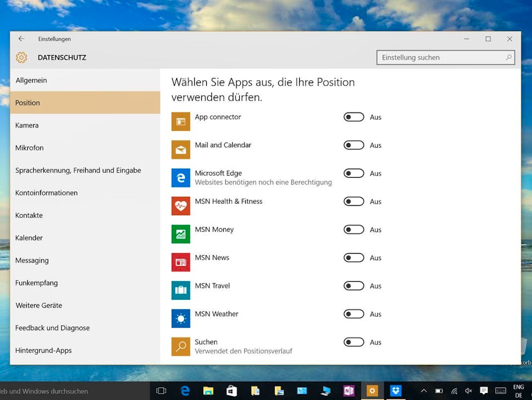Select Kalender in the sidebar
The height and width of the screenshot is (400, 532).
coord(85,238)
